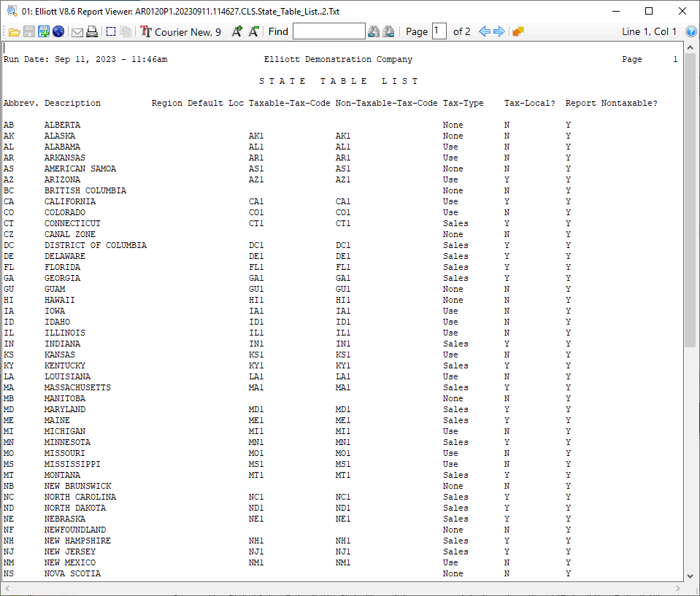Change font via Courier New, 9 button
This screenshot has height=596, width=700.
pos(181,31)
